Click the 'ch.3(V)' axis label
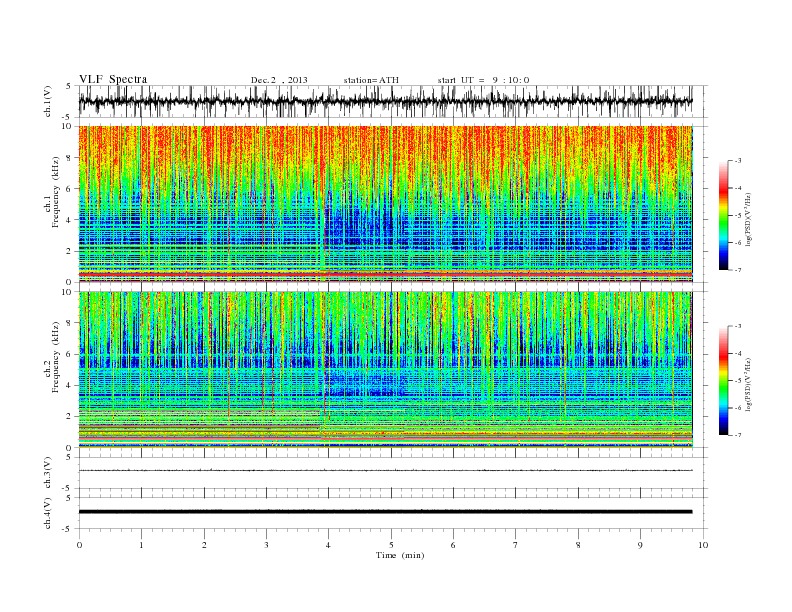Image resolution: width=792 pixels, height=612 pixels. click(x=48, y=473)
